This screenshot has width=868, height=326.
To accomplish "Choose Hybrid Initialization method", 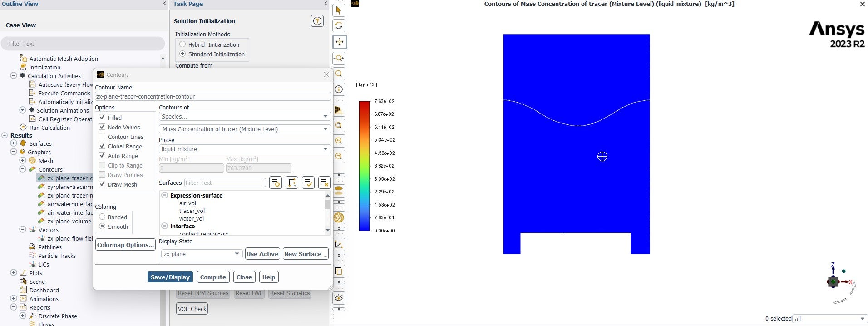I will (182, 44).
